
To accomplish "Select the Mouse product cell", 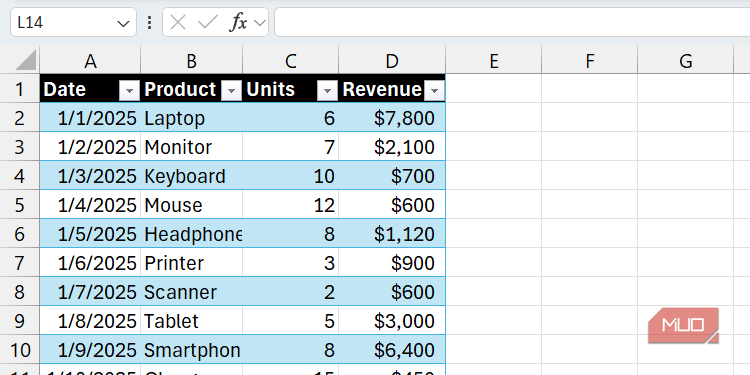I will point(191,205).
